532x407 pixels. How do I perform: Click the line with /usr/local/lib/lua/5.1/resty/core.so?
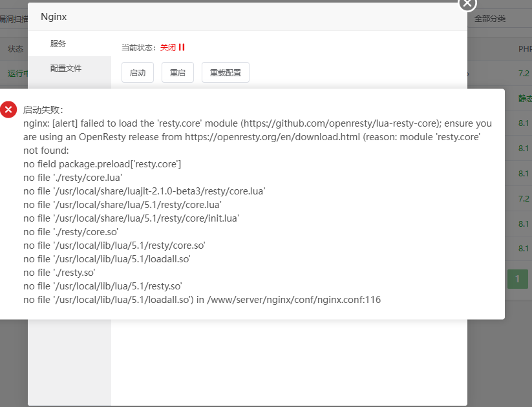114,245
